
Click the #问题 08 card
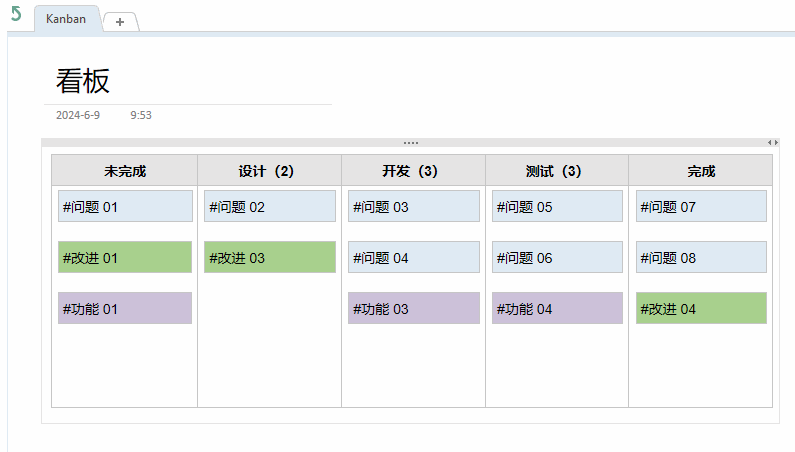click(701, 257)
